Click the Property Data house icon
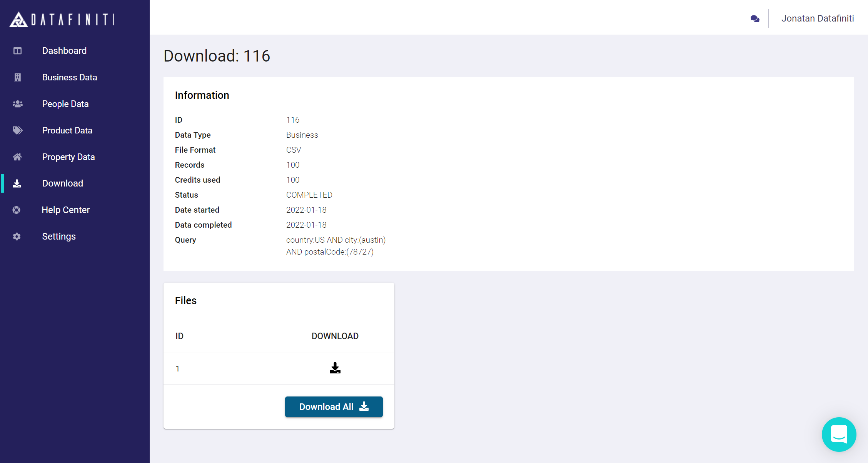 [x=17, y=157]
